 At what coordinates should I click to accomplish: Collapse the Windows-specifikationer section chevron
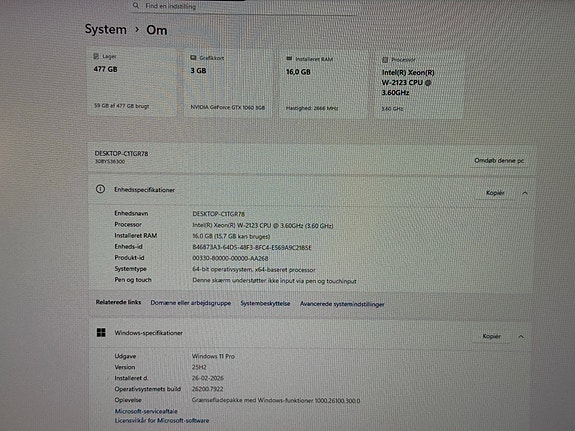(x=521, y=336)
